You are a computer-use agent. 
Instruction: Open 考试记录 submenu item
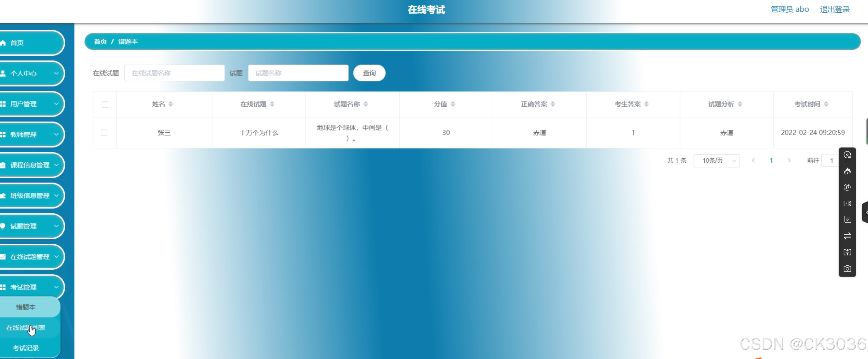point(26,348)
